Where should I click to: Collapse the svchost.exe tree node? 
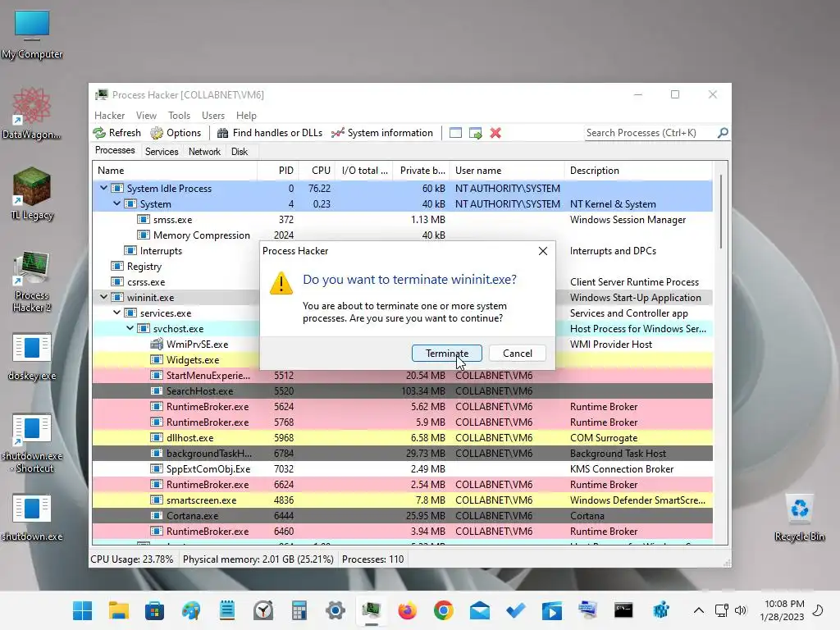pyautogui.click(x=130, y=328)
